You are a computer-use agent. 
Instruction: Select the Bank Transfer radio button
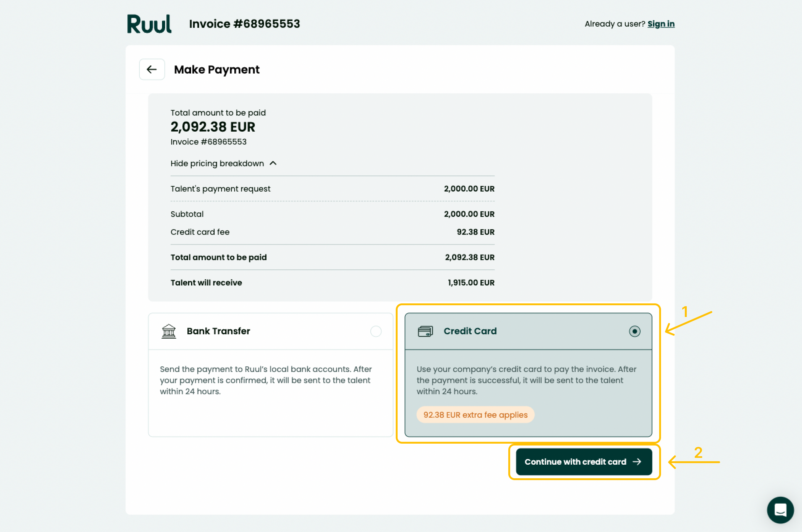tap(376, 331)
